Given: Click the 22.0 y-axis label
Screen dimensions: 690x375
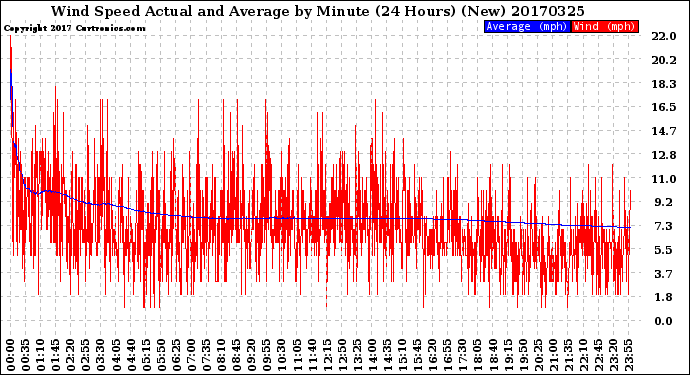Looking at the screenshot, I should pyautogui.click(x=664, y=37).
